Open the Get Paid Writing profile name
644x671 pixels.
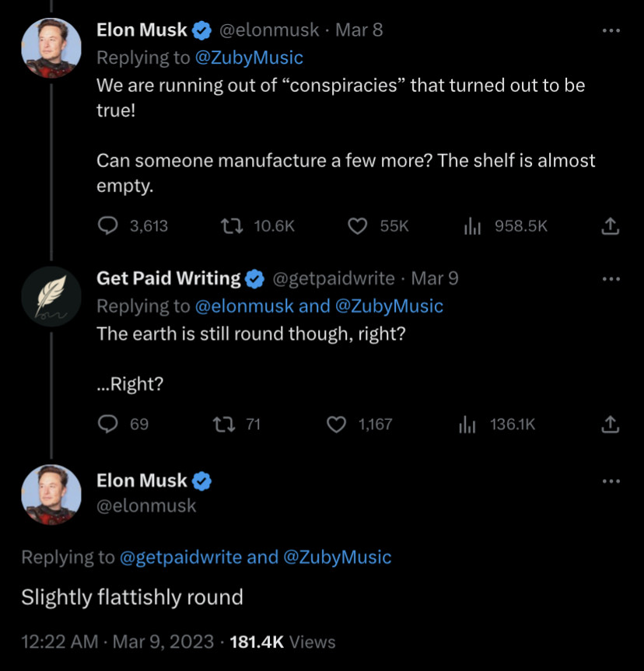click(168, 278)
